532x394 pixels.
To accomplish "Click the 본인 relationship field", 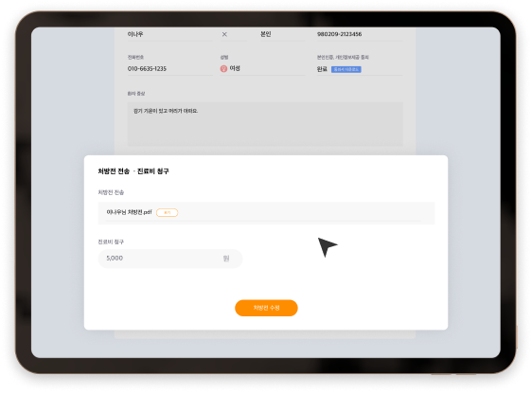I will (282, 34).
